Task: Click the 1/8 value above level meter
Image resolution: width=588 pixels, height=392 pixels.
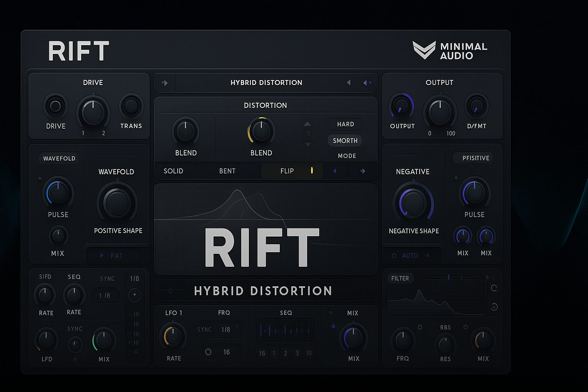Action: coord(134,279)
